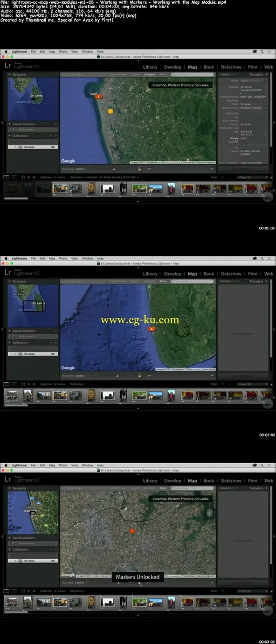The height and width of the screenshot is (644, 276).
Task: Click padlock icon in 00:02:02 frame toolbar
Action: point(140,375)
